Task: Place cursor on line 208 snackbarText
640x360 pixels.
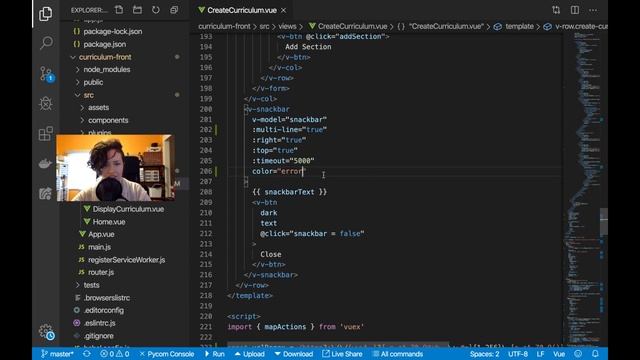Action: (289, 192)
